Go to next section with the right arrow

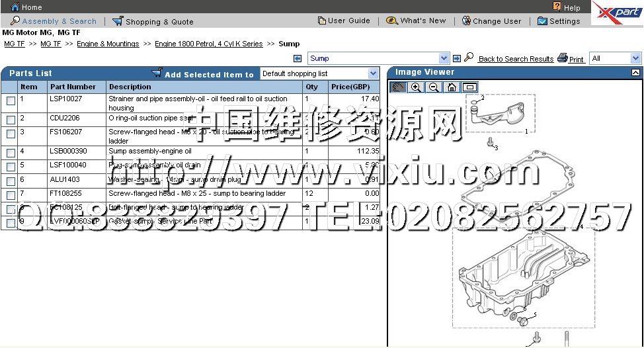[456, 59]
